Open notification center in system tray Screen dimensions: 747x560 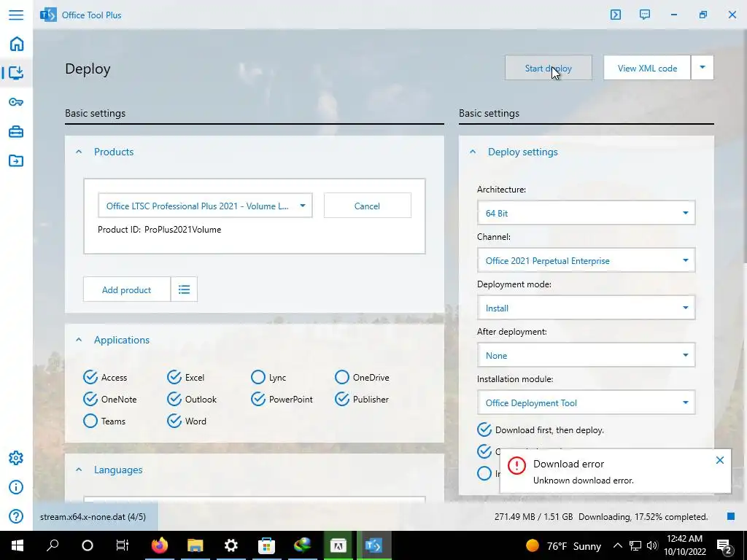pyautogui.click(x=724, y=545)
